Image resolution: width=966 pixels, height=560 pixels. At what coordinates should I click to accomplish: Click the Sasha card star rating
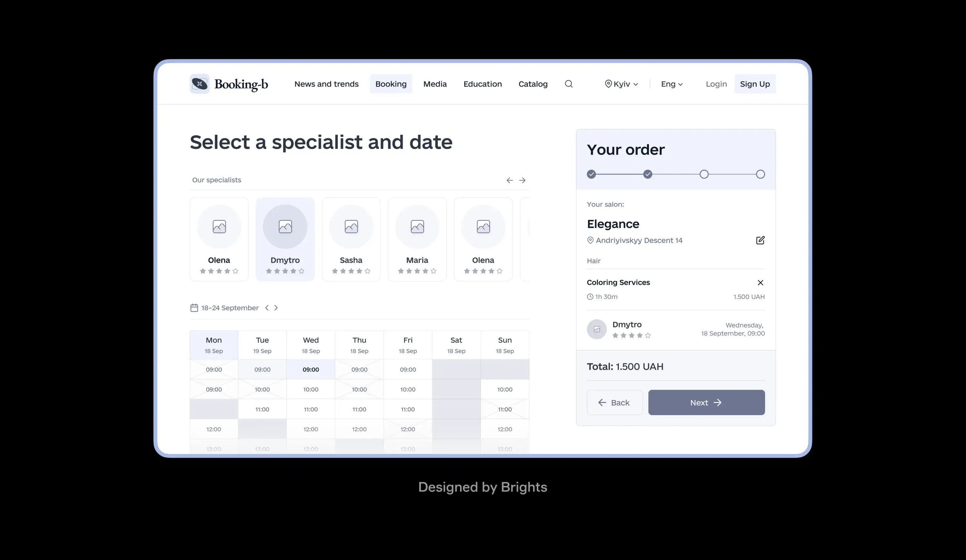tap(351, 271)
